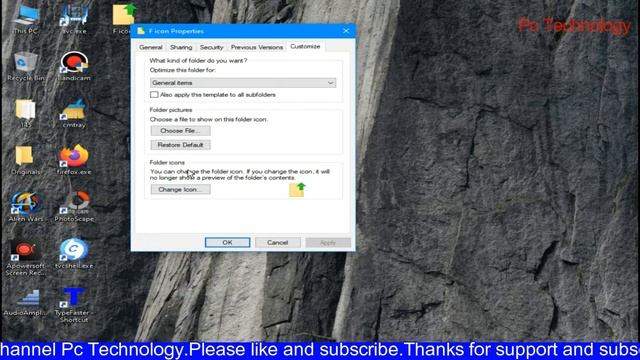Select the Customize tab
The width and height of the screenshot is (640, 360).
[x=305, y=47]
